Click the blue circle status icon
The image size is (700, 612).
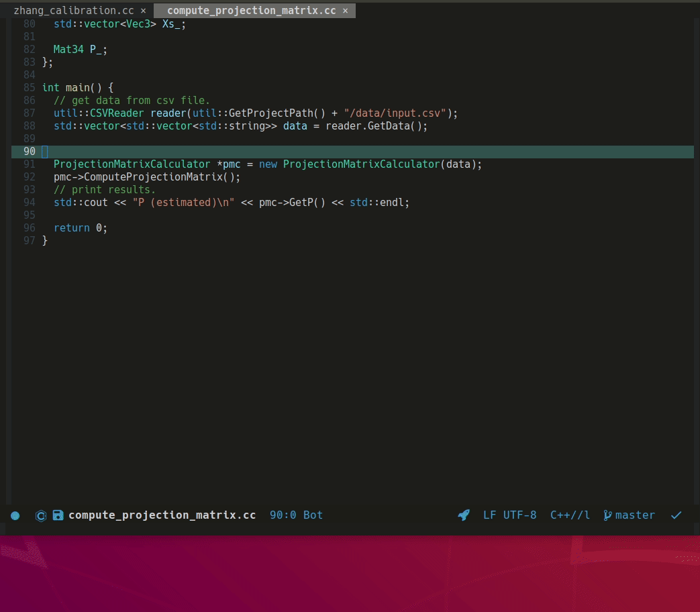point(15,515)
